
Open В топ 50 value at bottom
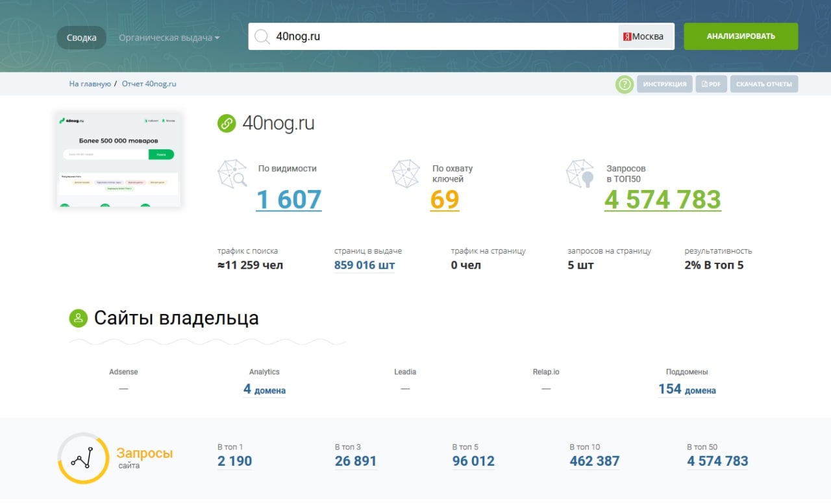pyautogui.click(x=717, y=461)
